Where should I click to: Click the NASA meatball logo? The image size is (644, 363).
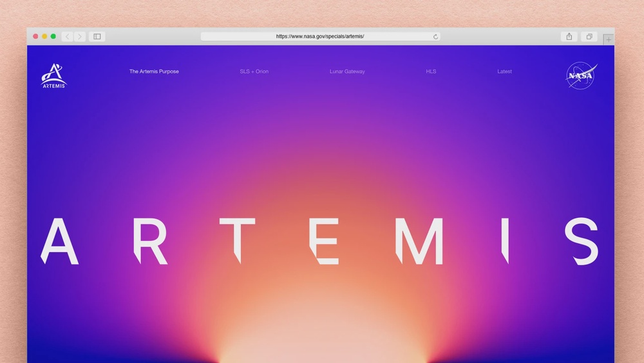tap(581, 75)
